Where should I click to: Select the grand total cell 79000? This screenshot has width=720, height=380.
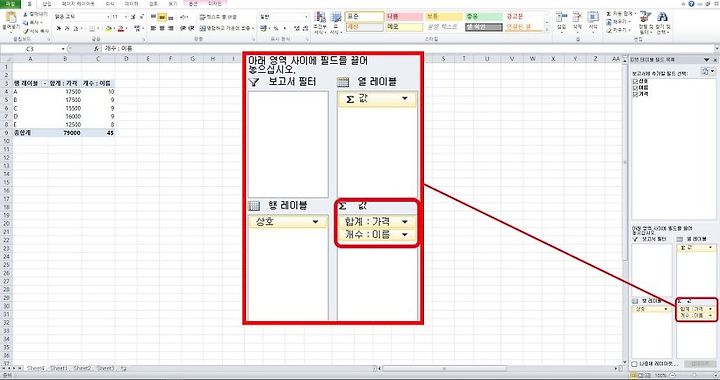(65, 133)
